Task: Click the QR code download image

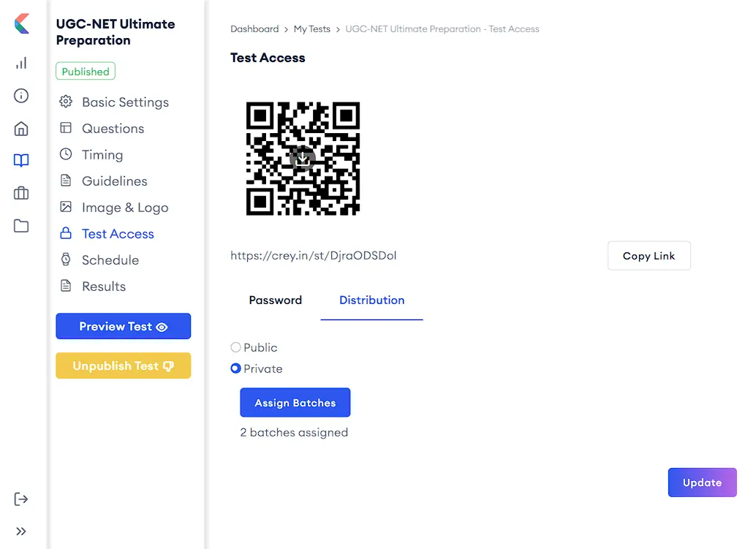Action: click(303, 159)
